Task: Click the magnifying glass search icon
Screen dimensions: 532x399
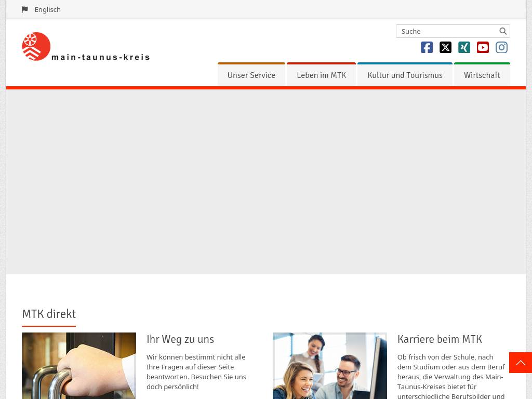Action: [503, 31]
